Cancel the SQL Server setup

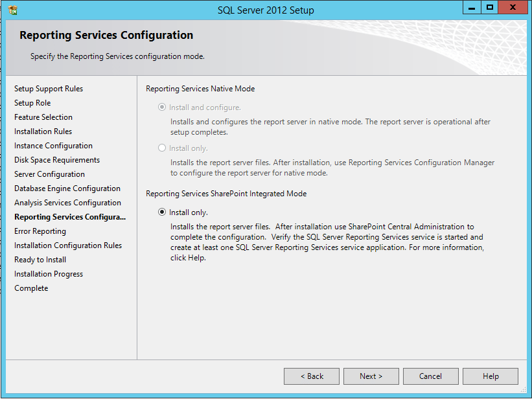point(430,376)
